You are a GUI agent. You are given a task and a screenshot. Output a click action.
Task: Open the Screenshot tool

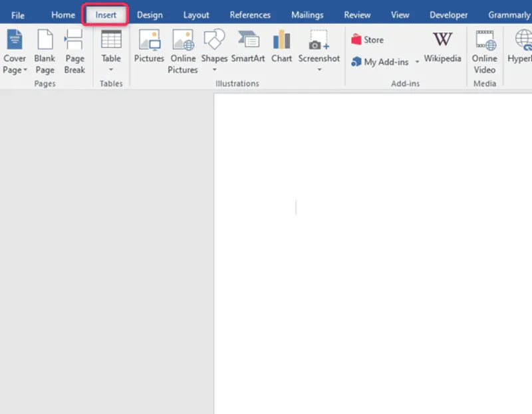[319, 51]
